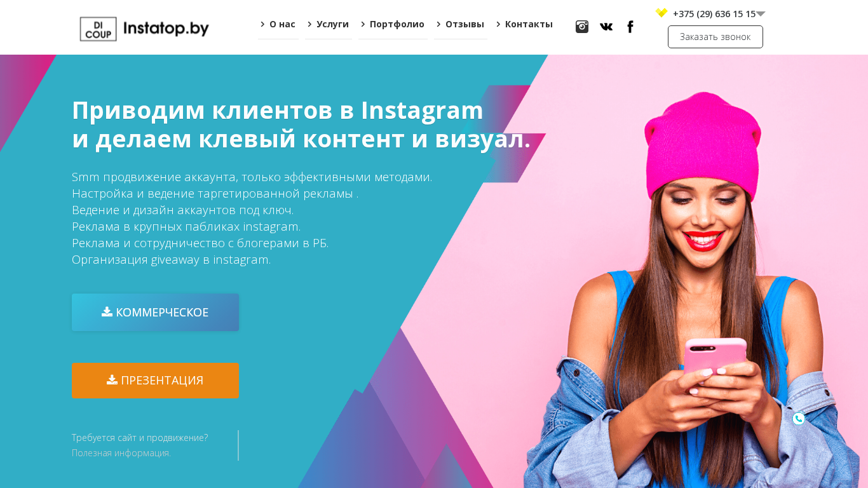
Task: Download via the orange ПРЕЗЕНТАЦИЯ button
Action: tap(155, 381)
